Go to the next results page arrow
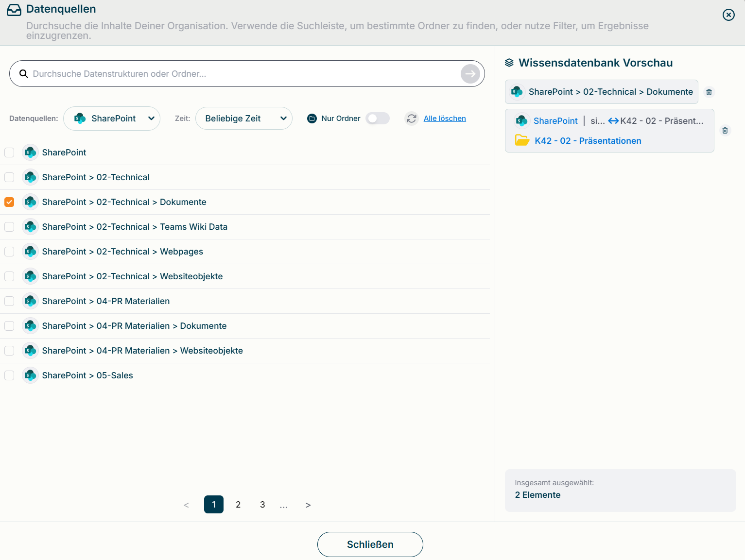The height and width of the screenshot is (560, 745). click(x=308, y=505)
